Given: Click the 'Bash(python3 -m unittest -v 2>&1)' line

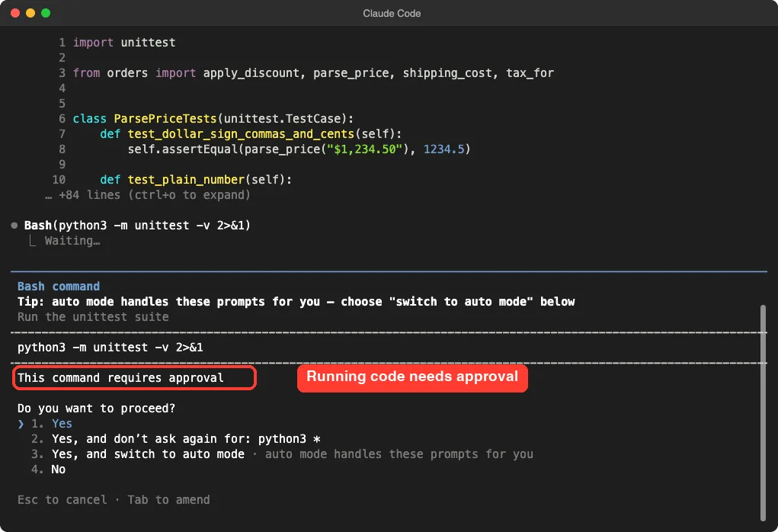Looking at the screenshot, I should (137, 226).
